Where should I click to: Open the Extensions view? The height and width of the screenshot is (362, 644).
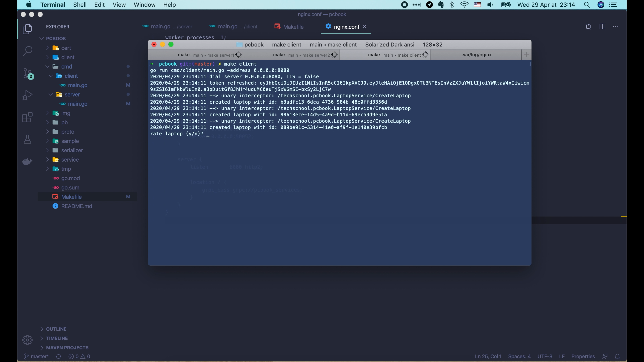click(x=27, y=117)
